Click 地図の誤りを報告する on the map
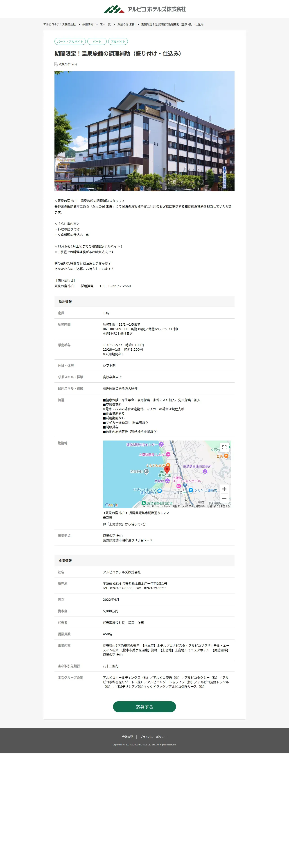 (x=218, y=506)
